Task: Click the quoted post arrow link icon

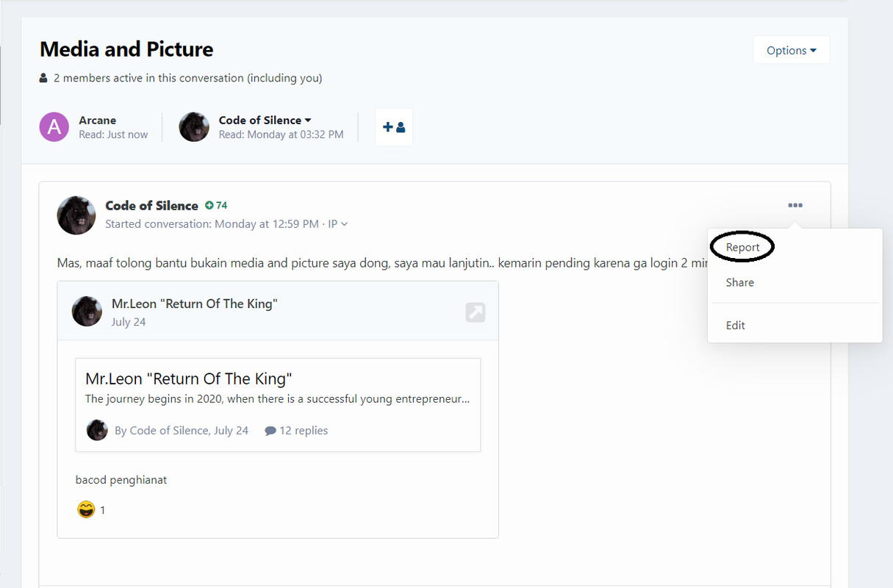Action: (x=476, y=312)
